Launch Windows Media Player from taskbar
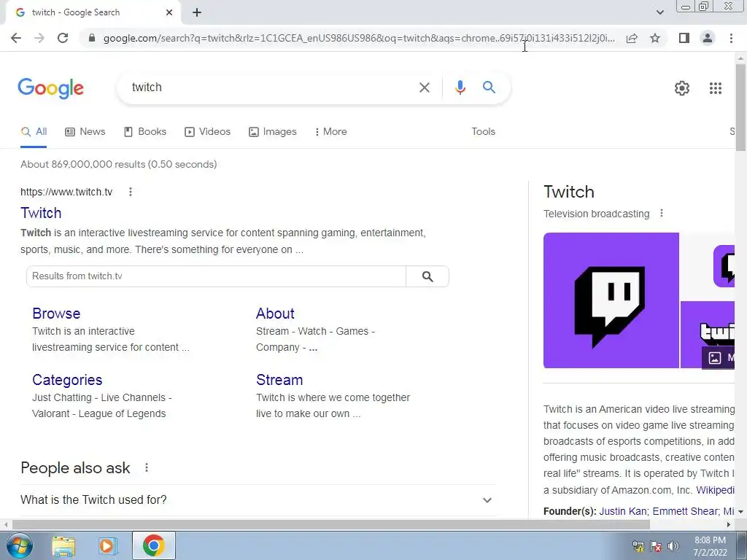 [x=108, y=545]
